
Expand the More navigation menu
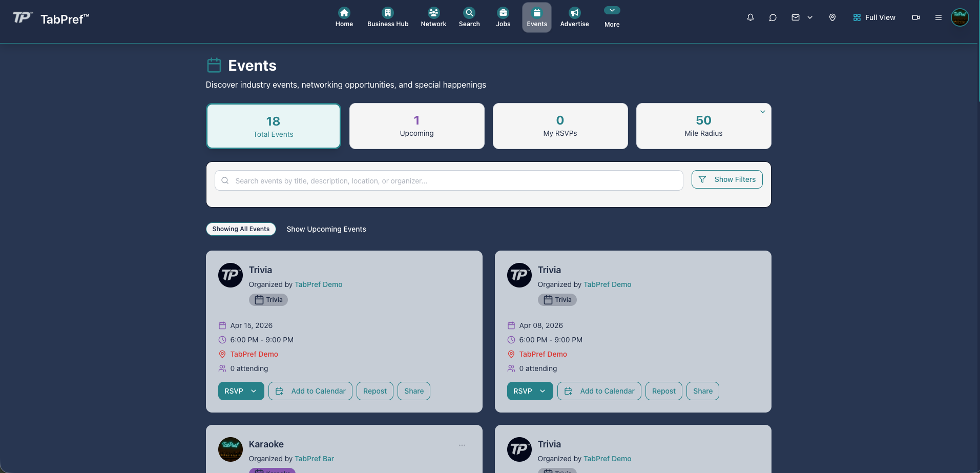(612, 17)
